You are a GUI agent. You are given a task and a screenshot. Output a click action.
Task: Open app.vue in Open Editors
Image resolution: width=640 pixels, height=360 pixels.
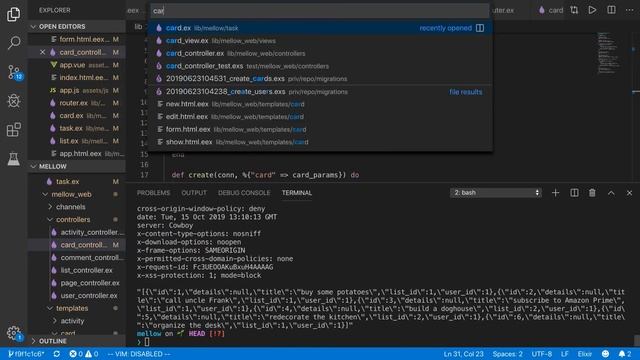[77, 65]
